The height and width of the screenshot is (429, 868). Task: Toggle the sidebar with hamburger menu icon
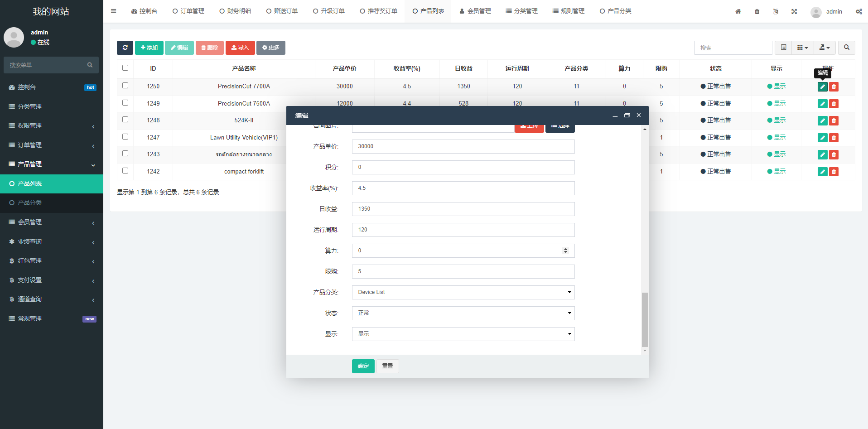pyautogui.click(x=114, y=11)
